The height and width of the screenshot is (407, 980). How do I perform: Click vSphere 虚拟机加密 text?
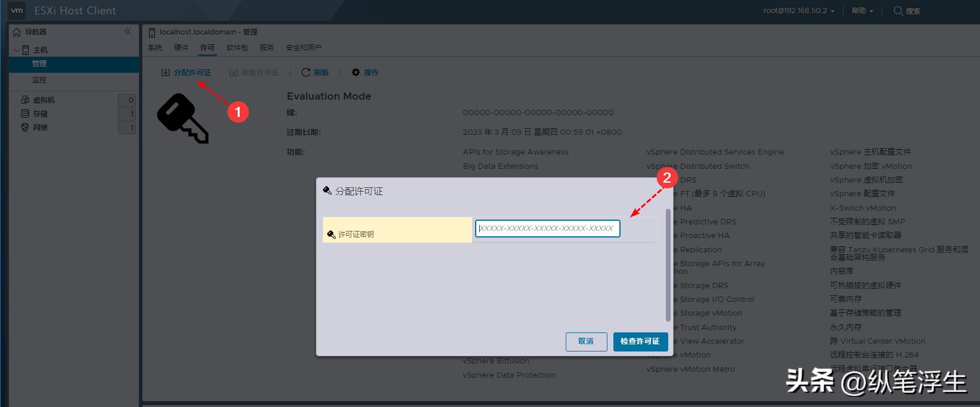(866, 180)
